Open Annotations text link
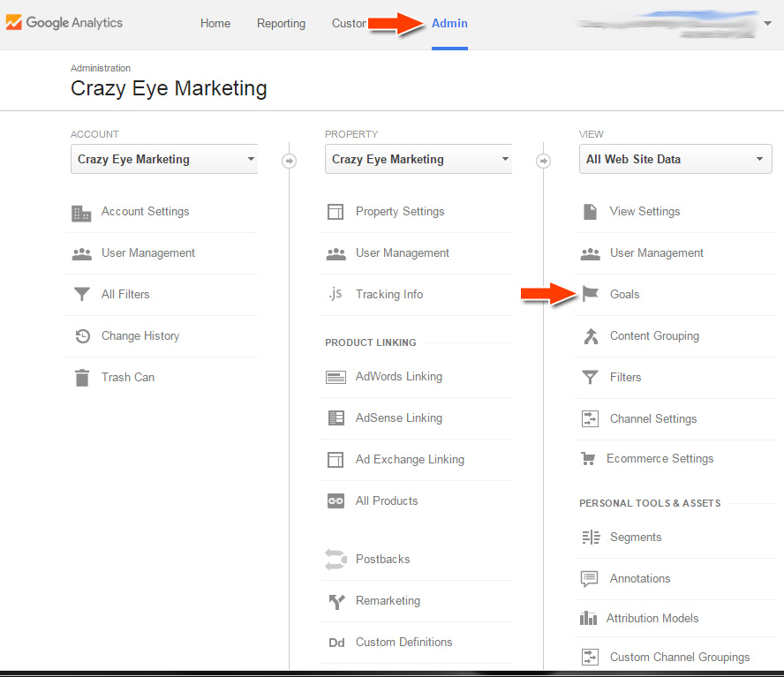 click(640, 578)
